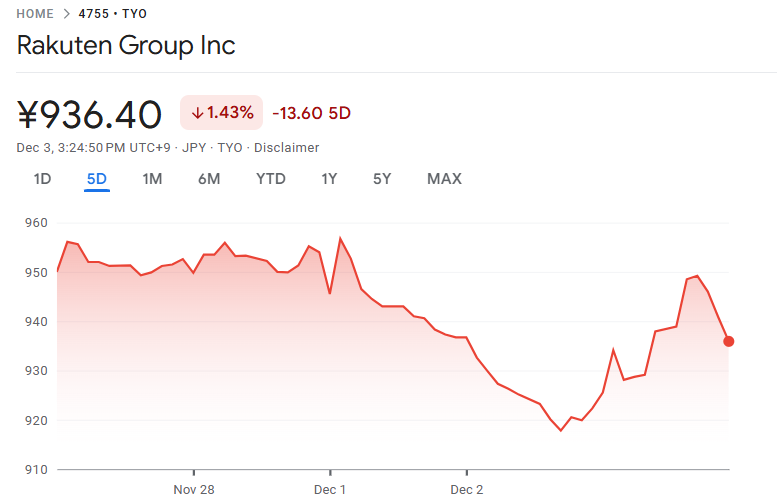Select the 5D time range tab
Screen dimensions: 777x502
[97, 179]
